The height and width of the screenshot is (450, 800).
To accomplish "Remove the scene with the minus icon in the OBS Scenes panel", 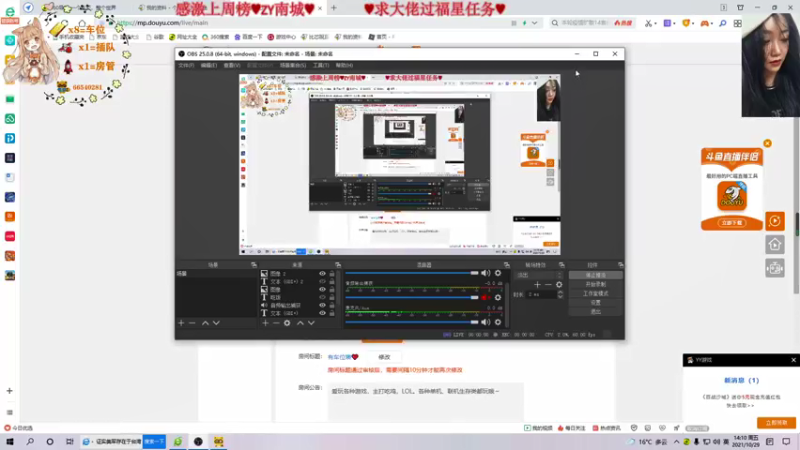I will pos(192,323).
